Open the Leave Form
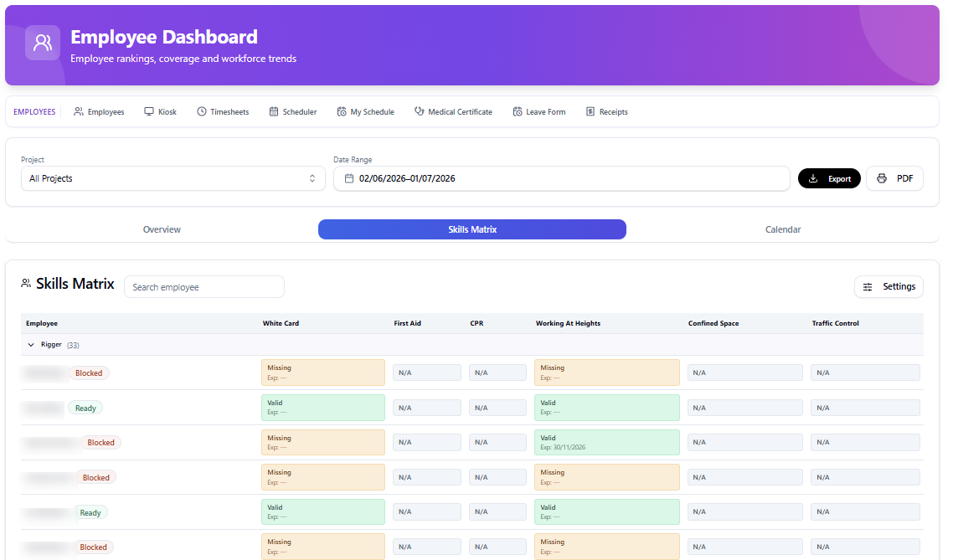Image resolution: width=953 pixels, height=560 pixels. (x=539, y=112)
